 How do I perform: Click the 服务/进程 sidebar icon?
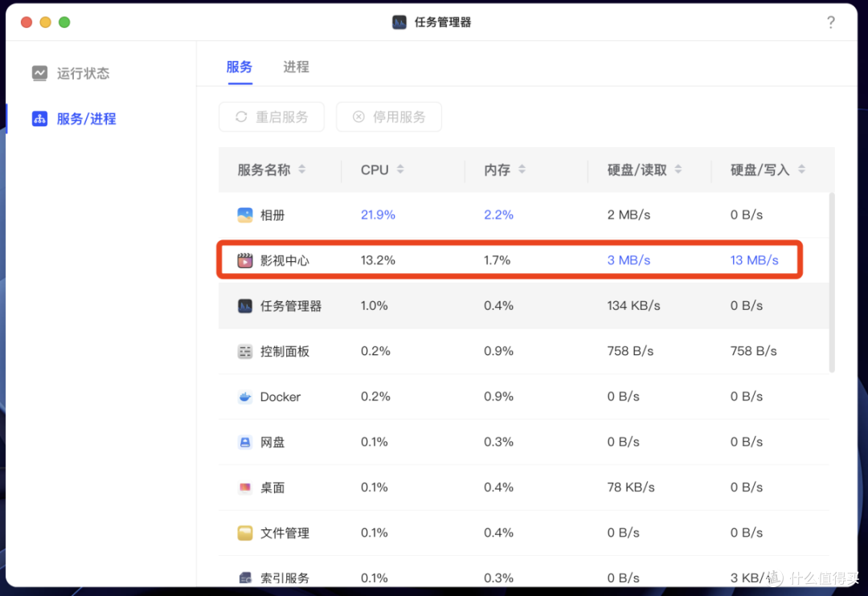39,118
